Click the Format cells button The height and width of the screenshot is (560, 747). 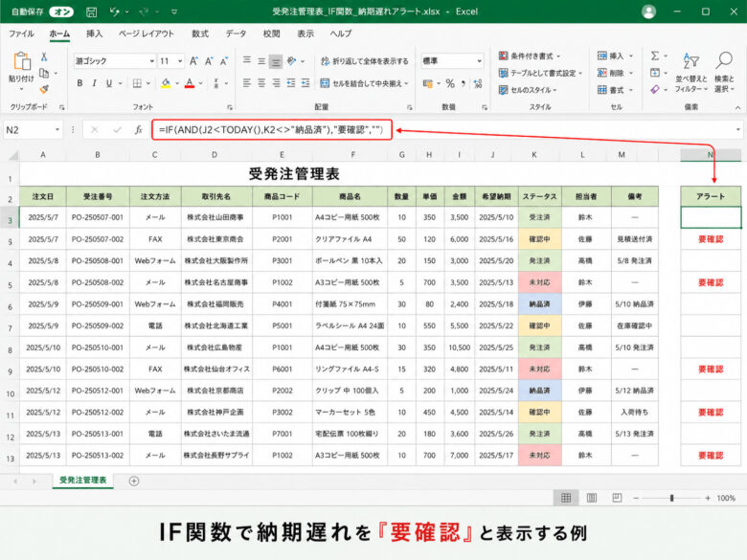tap(615, 90)
